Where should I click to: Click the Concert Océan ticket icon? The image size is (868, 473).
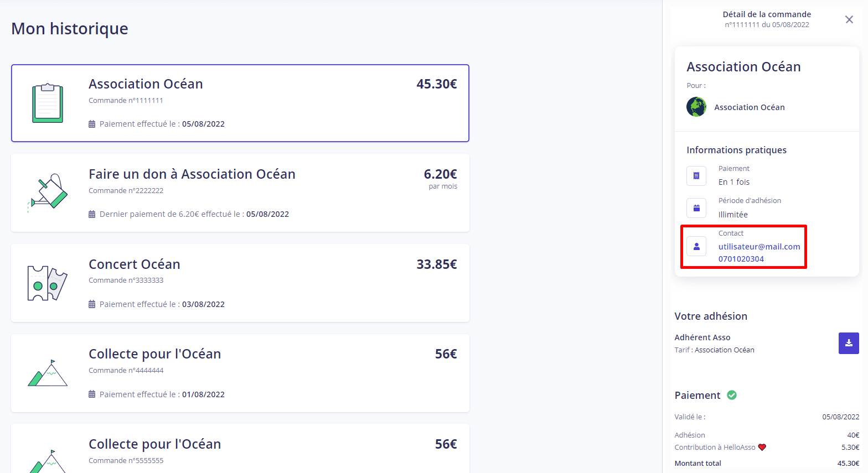click(x=48, y=283)
